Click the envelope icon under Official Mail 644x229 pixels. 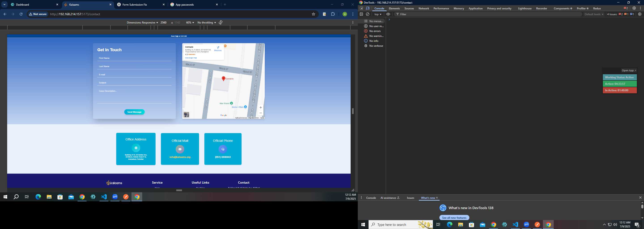coord(180,149)
